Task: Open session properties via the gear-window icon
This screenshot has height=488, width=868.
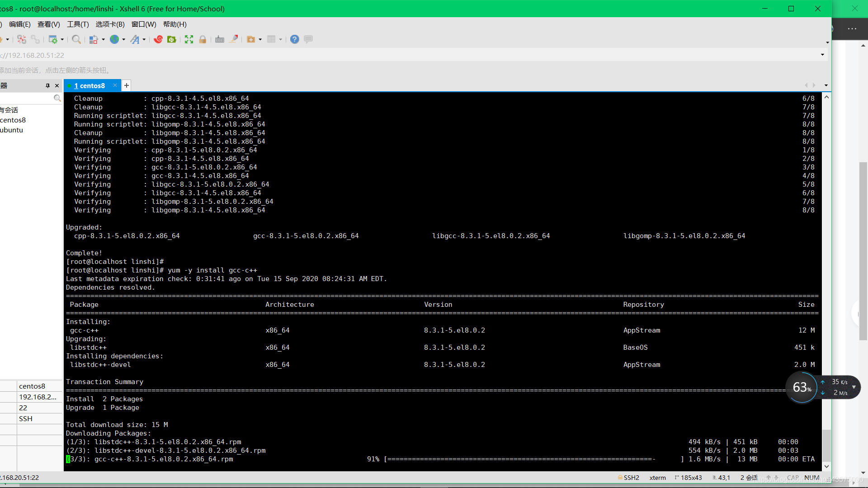Action: click(x=53, y=39)
